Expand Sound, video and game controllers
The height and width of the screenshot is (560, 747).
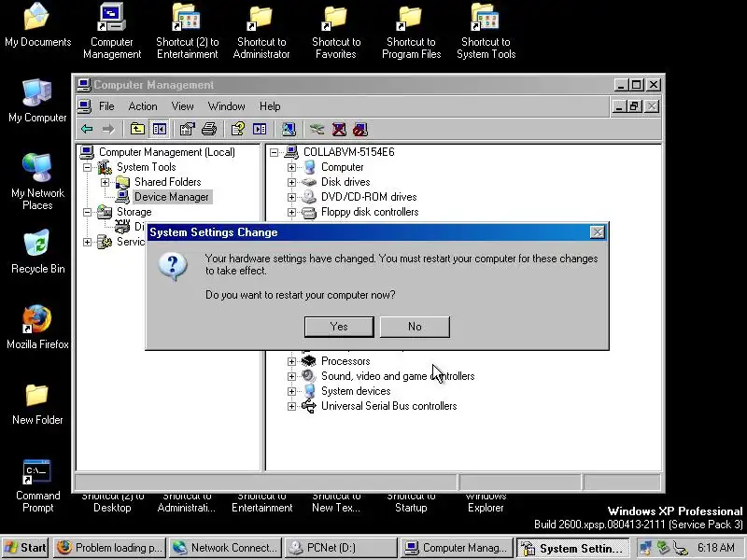291,376
